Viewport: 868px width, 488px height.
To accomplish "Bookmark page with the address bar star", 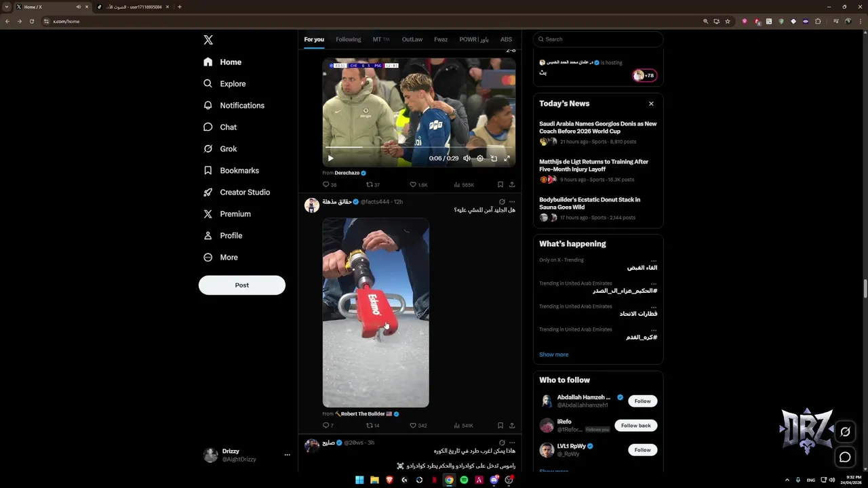I will (x=728, y=21).
